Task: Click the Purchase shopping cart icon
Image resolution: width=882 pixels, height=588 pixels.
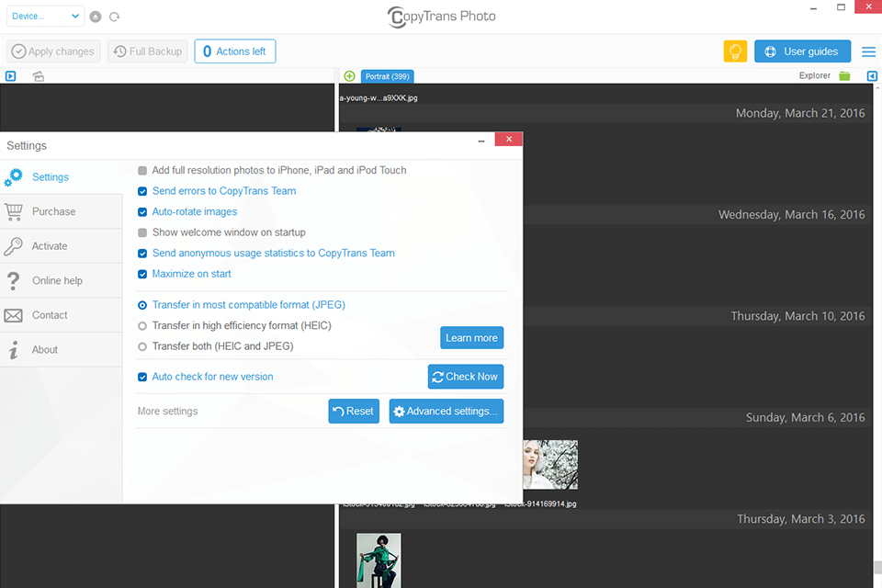Action: coord(14,211)
